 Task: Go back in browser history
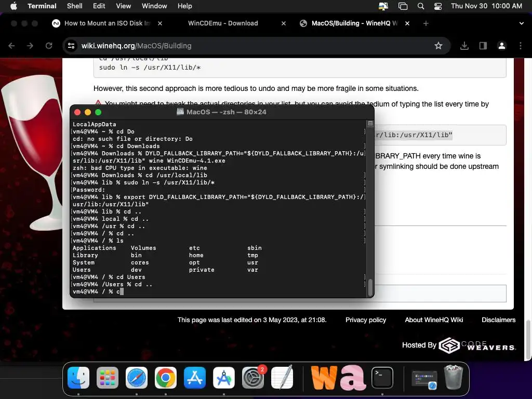[11, 46]
